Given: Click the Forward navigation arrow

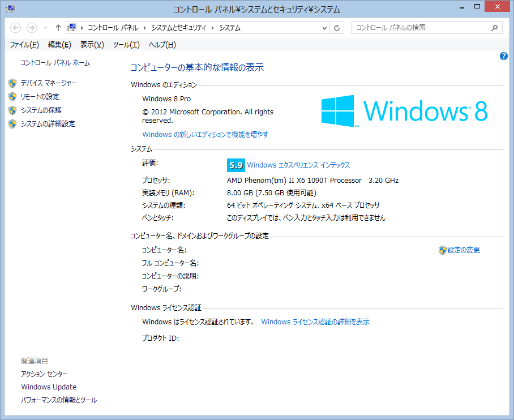Looking at the screenshot, I should point(32,28).
